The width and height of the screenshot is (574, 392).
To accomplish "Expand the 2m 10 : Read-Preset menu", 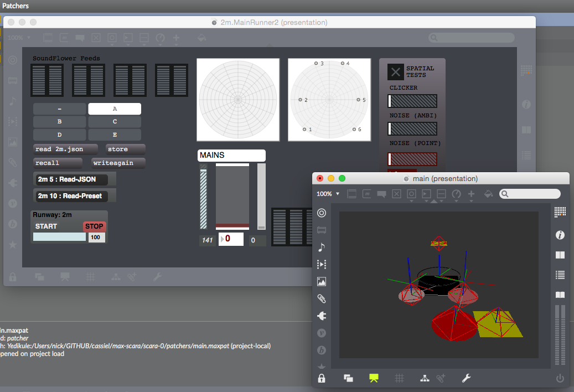I will pyautogui.click(x=75, y=195).
